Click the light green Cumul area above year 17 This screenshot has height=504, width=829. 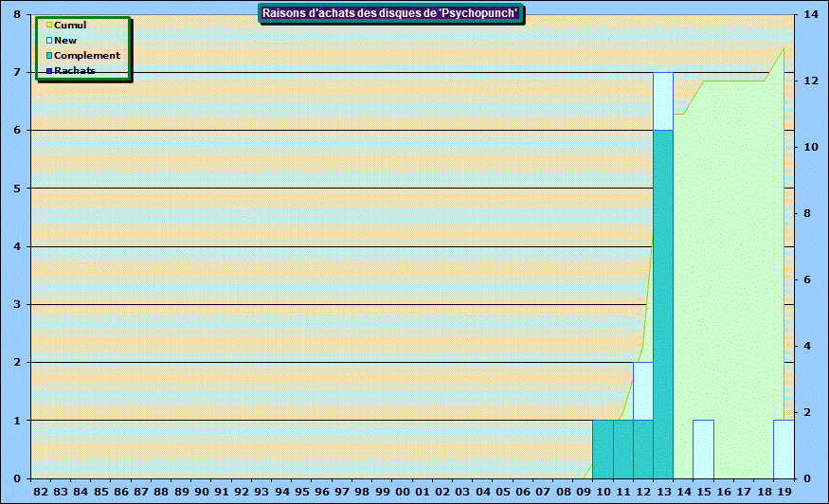coord(744,284)
